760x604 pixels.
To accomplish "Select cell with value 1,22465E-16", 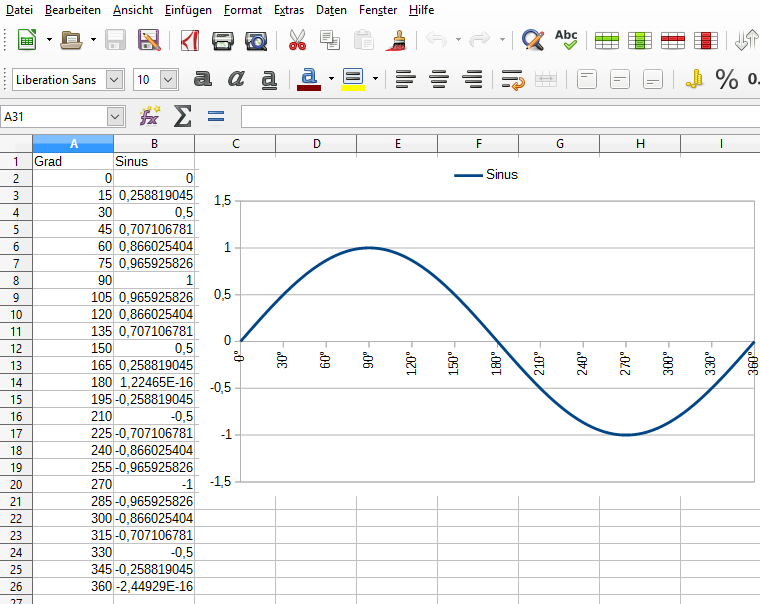I will [x=154, y=382].
